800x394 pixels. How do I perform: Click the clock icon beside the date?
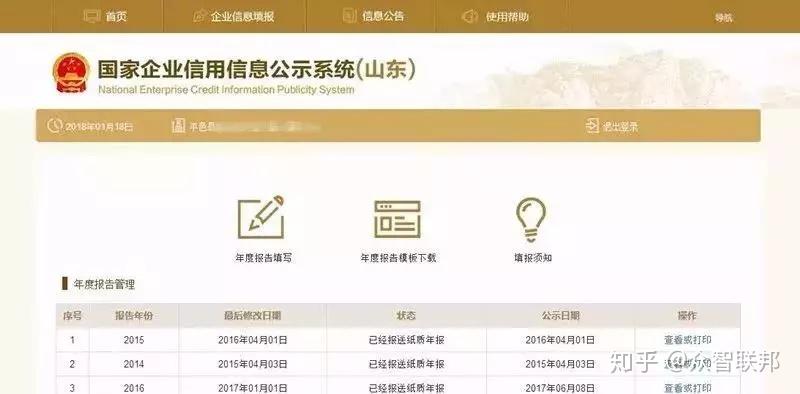pyautogui.click(x=54, y=126)
